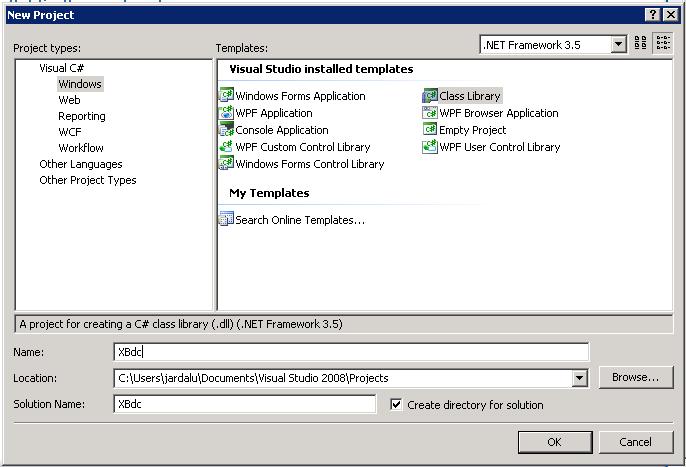The height and width of the screenshot is (467, 686).
Task: Click the WPF Custom Control Library label
Action: [x=303, y=147]
